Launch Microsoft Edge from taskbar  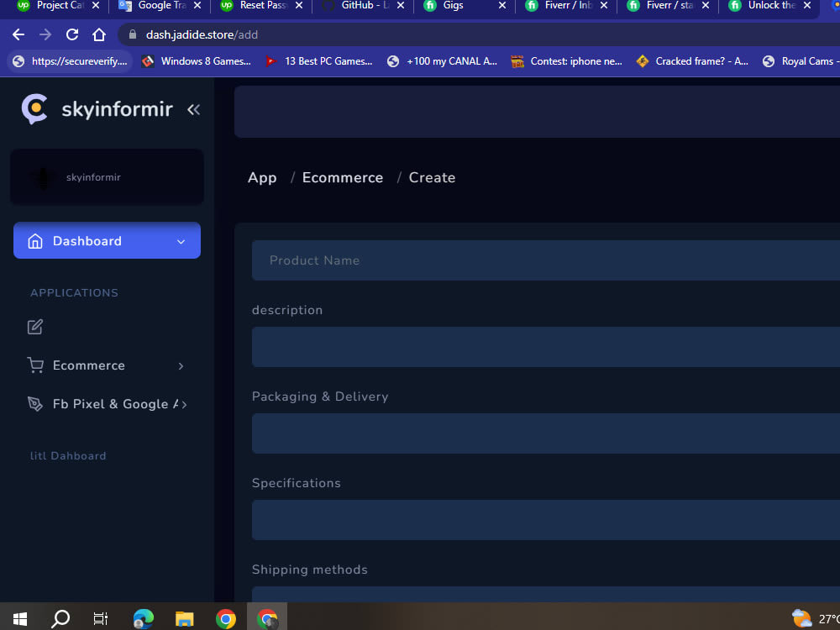(x=143, y=619)
